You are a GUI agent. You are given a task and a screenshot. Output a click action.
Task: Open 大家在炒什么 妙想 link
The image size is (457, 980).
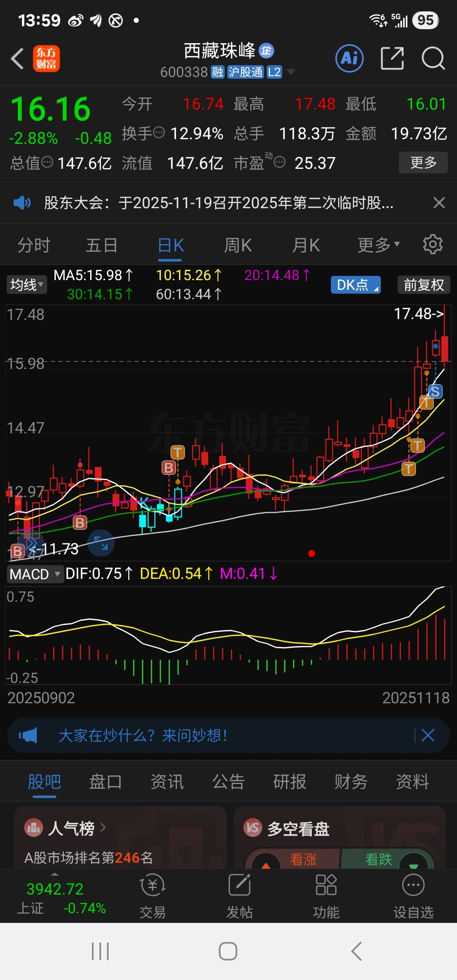[x=143, y=735]
